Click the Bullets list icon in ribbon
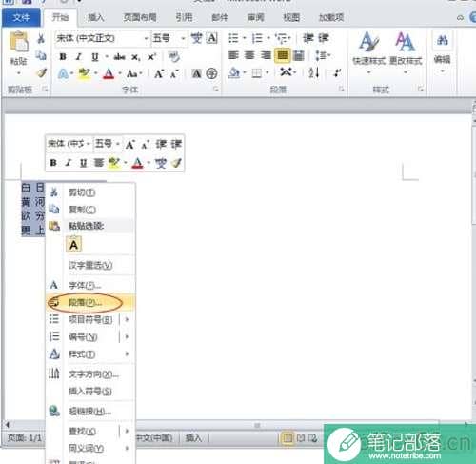The width and height of the screenshot is (476, 464). coord(233,38)
